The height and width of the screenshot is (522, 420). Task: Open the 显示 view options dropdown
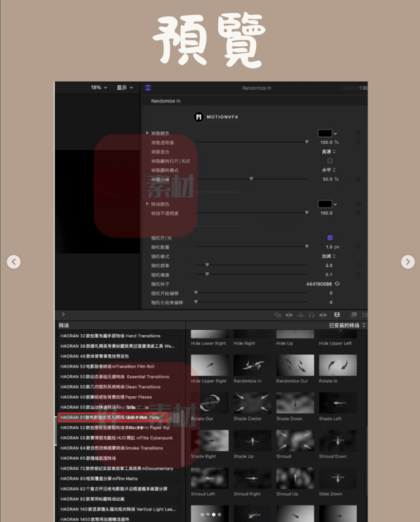click(x=125, y=88)
